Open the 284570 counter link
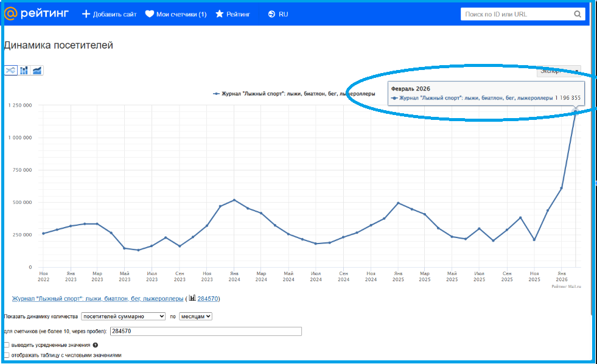The width and height of the screenshot is (597, 364). pyautogui.click(x=207, y=299)
